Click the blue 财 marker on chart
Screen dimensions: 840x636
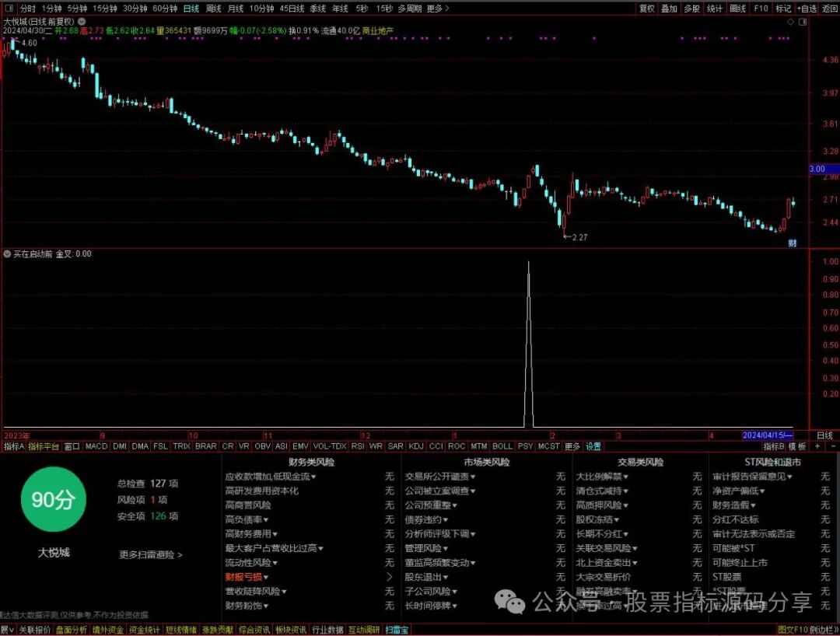pos(793,243)
